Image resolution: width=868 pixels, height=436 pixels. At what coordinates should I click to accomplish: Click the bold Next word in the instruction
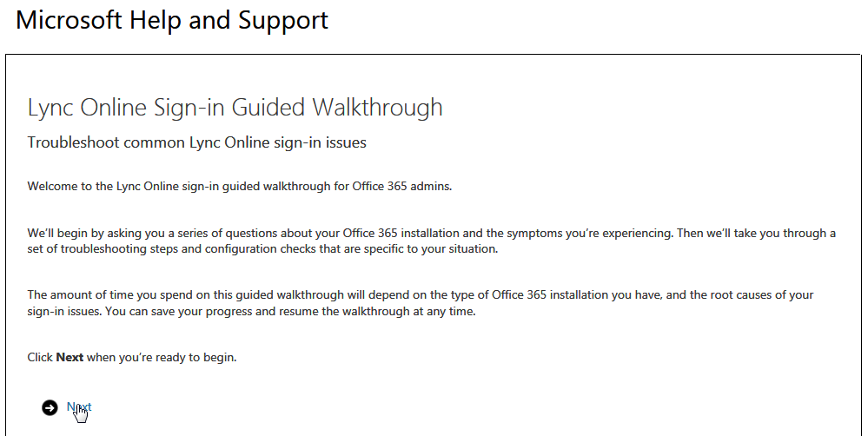(x=70, y=357)
